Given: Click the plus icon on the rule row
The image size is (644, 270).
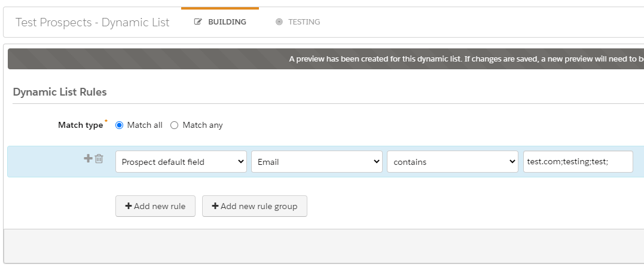Looking at the screenshot, I should (x=87, y=158).
